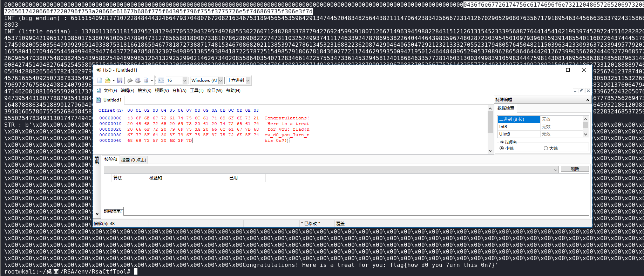Click the 预期结果 input field
The width and height of the screenshot is (644, 276).
(x=356, y=211)
